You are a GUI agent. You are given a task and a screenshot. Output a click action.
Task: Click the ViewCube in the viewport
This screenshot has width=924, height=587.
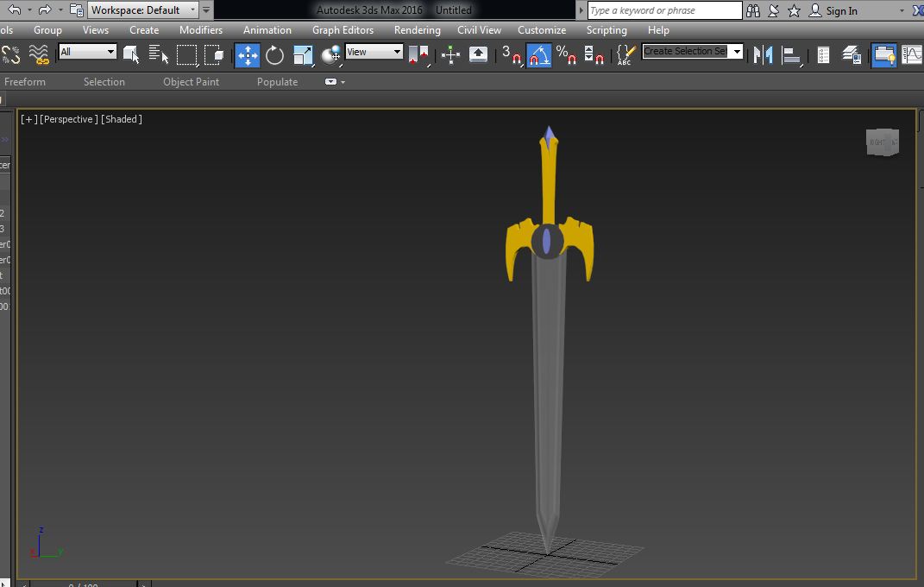883,142
